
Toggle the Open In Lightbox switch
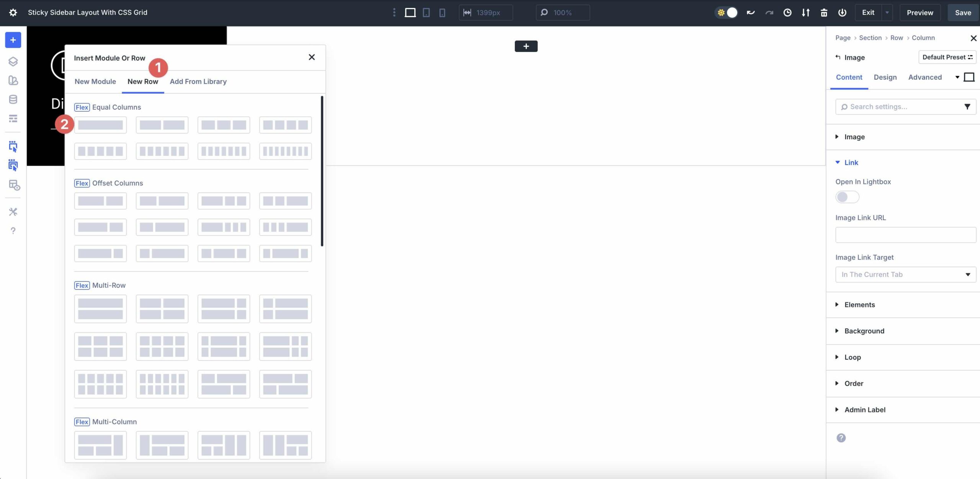[x=847, y=197]
